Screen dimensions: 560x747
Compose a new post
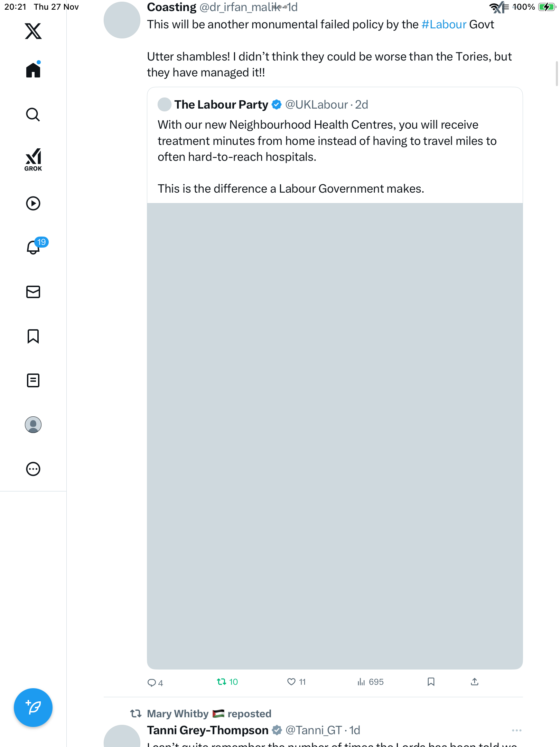click(33, 708)
